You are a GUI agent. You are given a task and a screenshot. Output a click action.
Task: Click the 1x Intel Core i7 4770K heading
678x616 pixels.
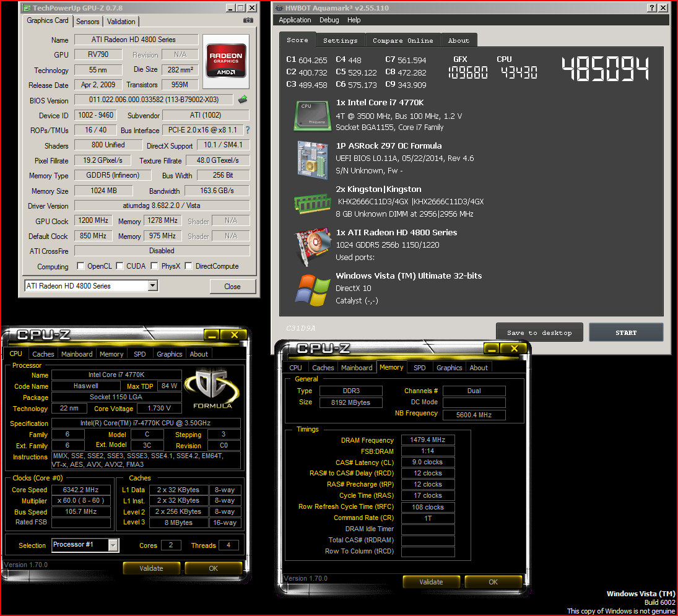coord(380,102)
